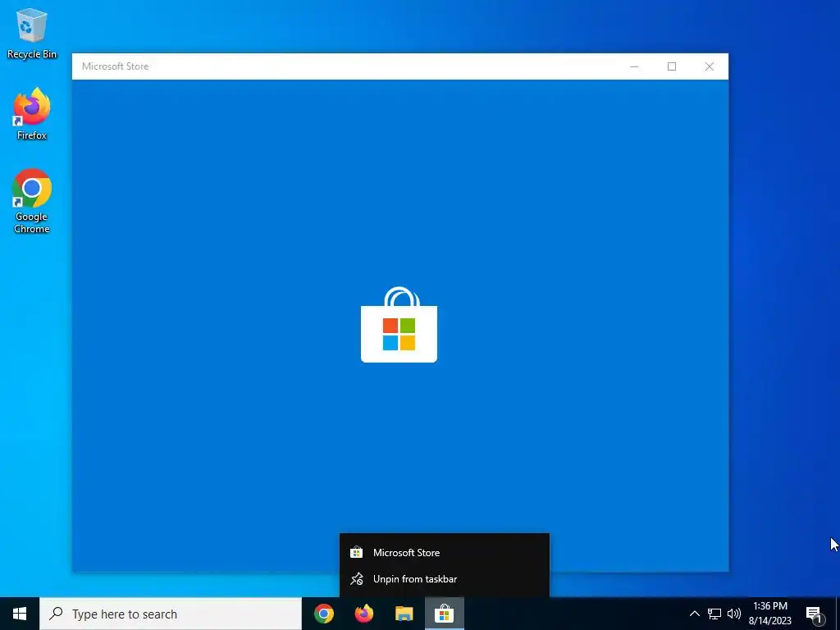Click the Microsoft Store title bar text
840x630 pixels.
point(115,66)
